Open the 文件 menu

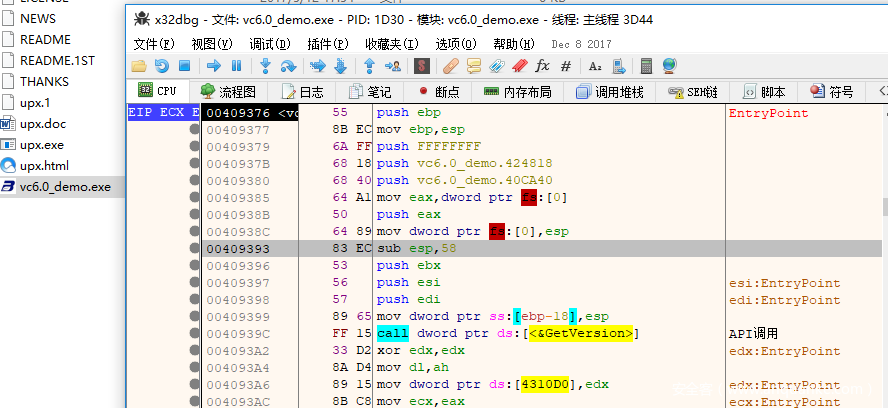(154, 44)
